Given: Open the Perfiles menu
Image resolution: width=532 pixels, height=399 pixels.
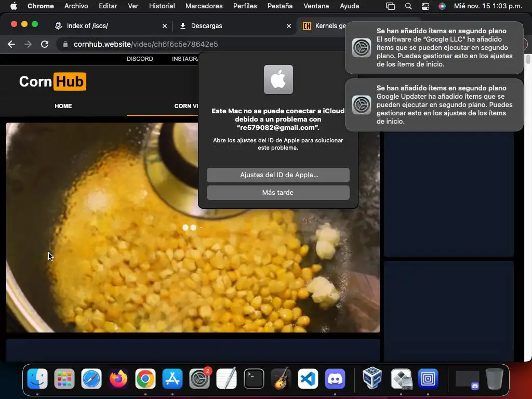Looking at the screenshot, I should (245, 6).
